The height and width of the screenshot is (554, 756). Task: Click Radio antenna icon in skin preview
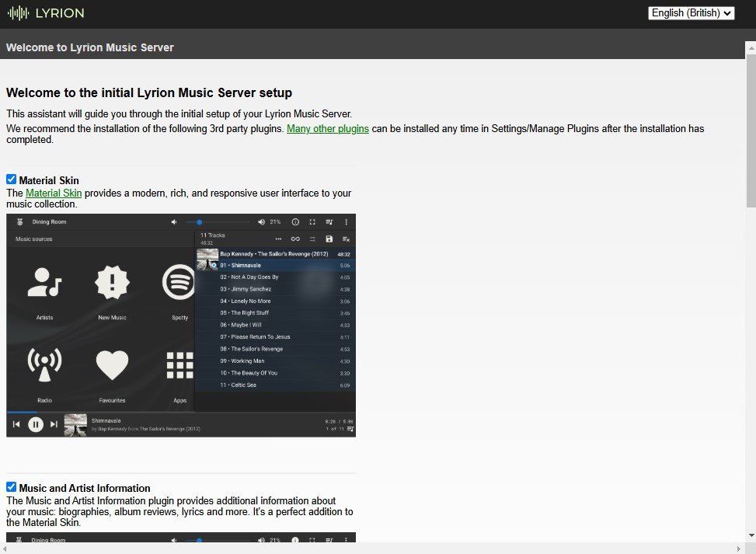tap(44, 364)
